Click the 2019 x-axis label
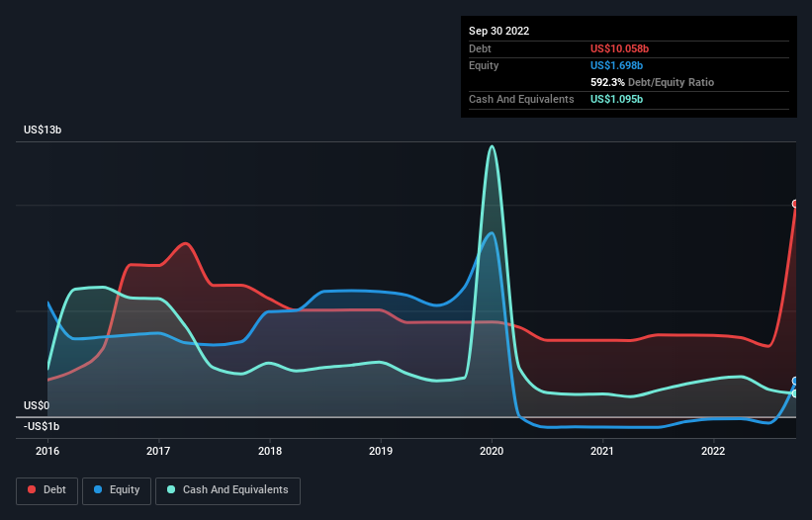812x520 pixels. pyautogui.click(x=381, y=451)
